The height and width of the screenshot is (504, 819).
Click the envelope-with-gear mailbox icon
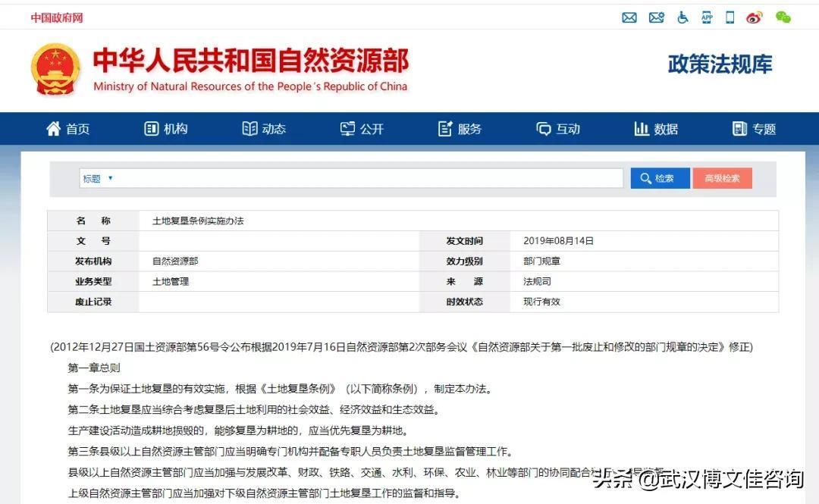pyautogui.click(x=657, y=17)
